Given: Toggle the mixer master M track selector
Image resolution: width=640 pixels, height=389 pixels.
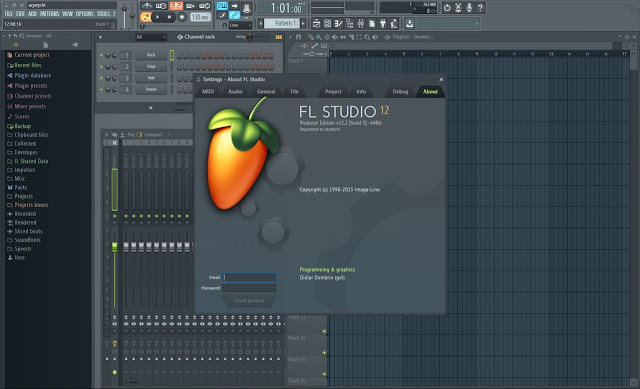Looking at the screenshot, I should pyautogui.click(x=114, y=142).
